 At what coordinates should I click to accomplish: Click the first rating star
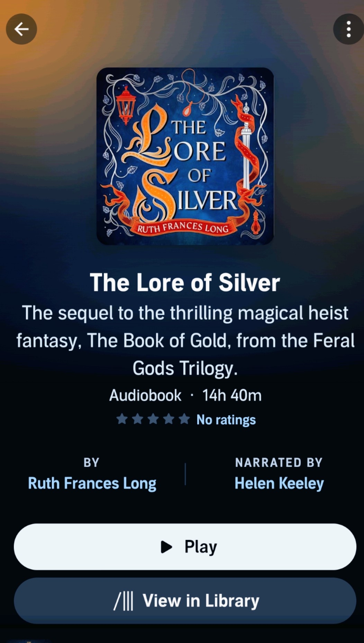click(x=122, y=419)
